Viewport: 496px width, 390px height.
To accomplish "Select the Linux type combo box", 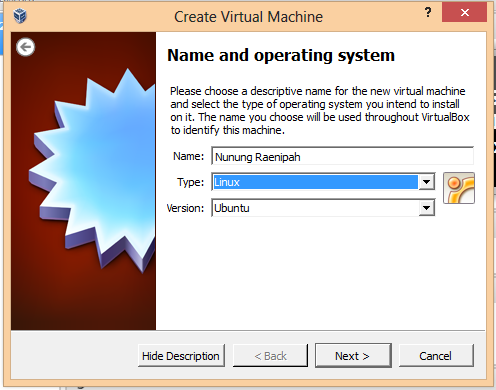I will [x=323, y=182].
